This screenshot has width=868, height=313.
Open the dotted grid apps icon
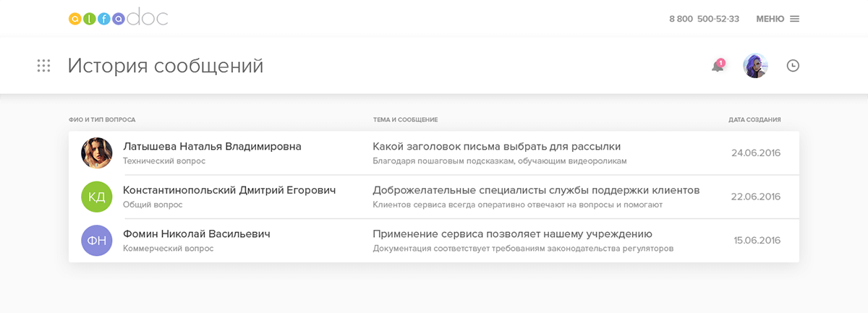coord(43,66)
